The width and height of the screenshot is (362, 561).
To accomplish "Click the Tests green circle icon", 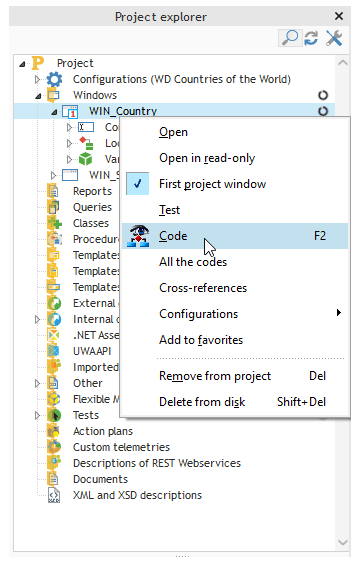I will point(54,415).
